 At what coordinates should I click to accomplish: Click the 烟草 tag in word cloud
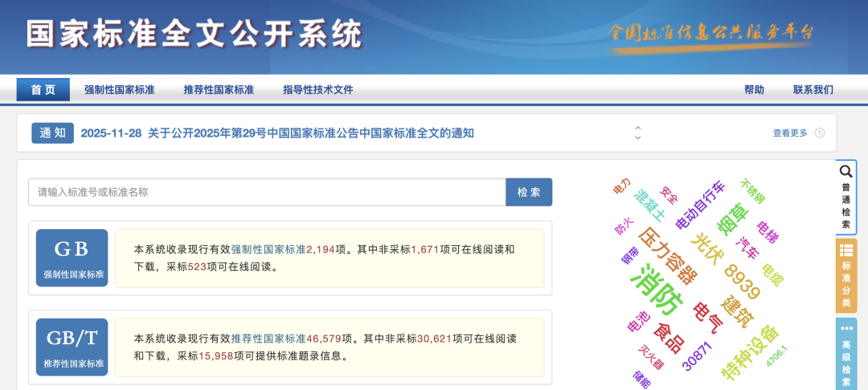point(734,220)
